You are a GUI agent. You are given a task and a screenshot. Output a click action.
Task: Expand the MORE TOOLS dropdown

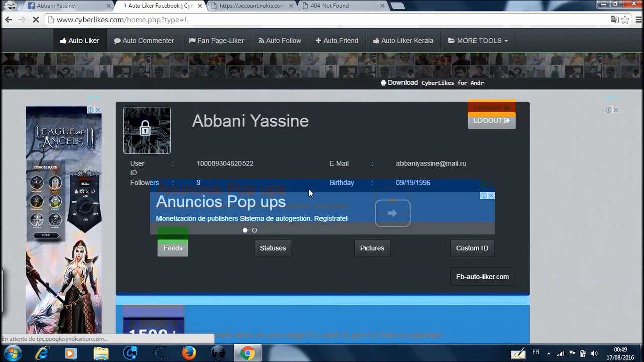click(x=478, y=41)
